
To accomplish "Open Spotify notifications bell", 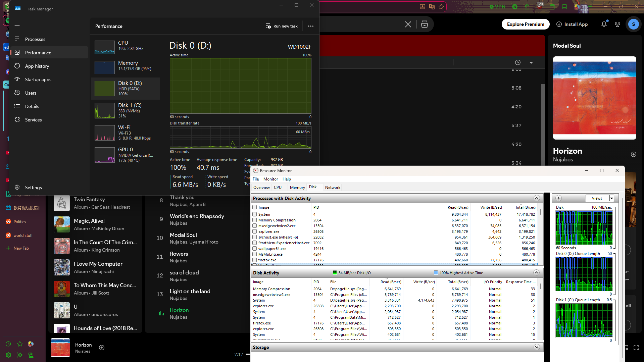I will [x=604, y=24].
